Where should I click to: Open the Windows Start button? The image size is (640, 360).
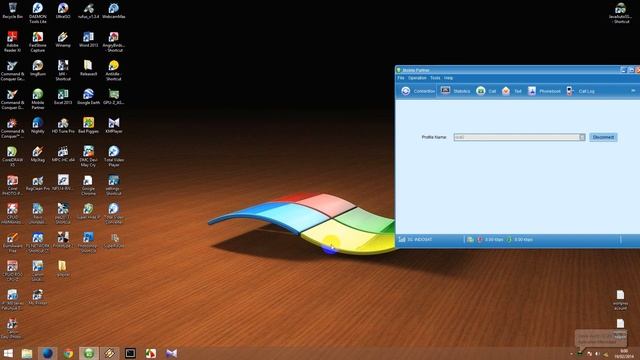coord(8,353)
